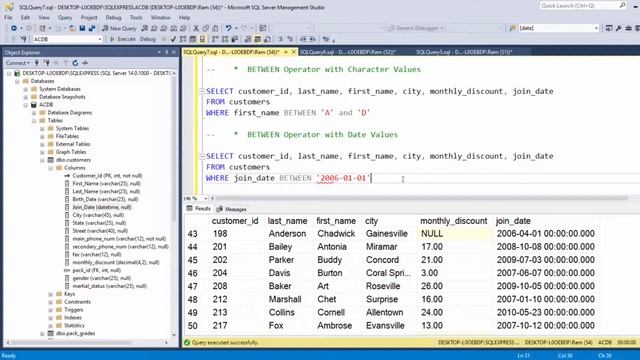Click the Decrease Indent icon
This screenshot has width=640, height=360.
coord(303,39)
